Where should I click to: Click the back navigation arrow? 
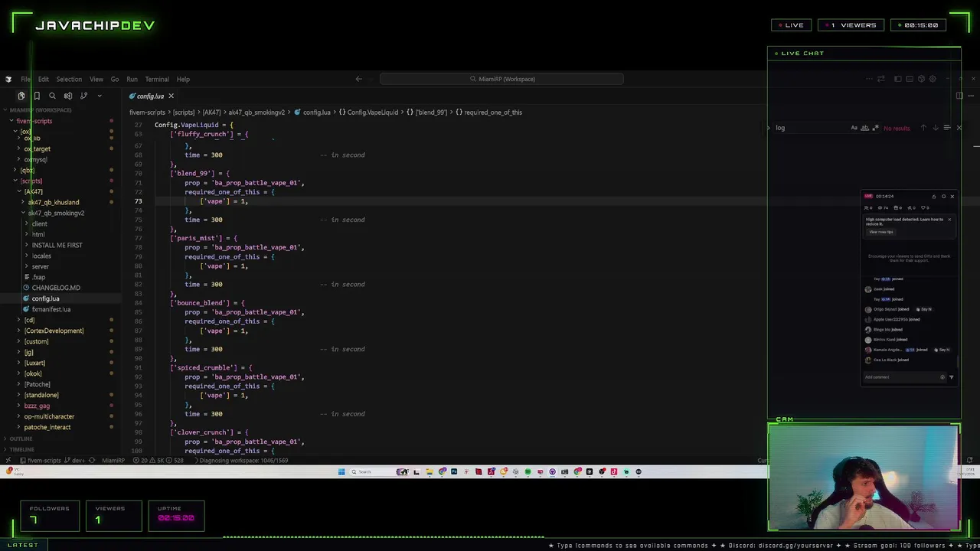[358, 79]
